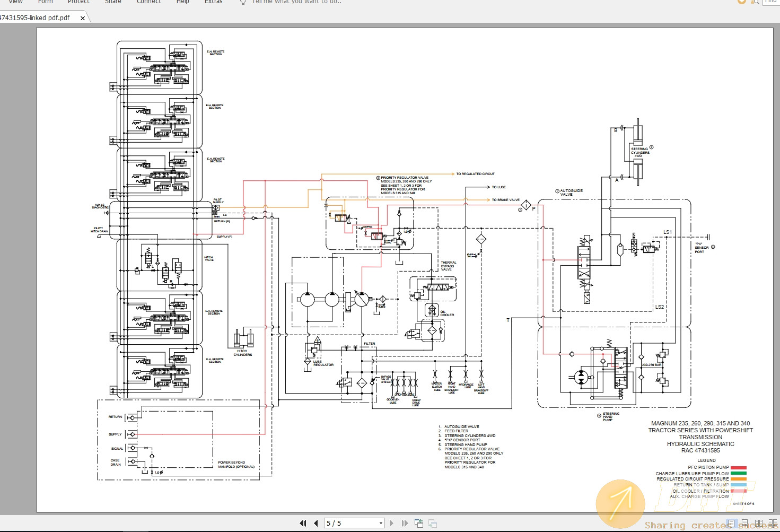The width and height of the screenshot is (780, 532).
Task: Click the orange notification bell icon
Action: click(741, 2)
